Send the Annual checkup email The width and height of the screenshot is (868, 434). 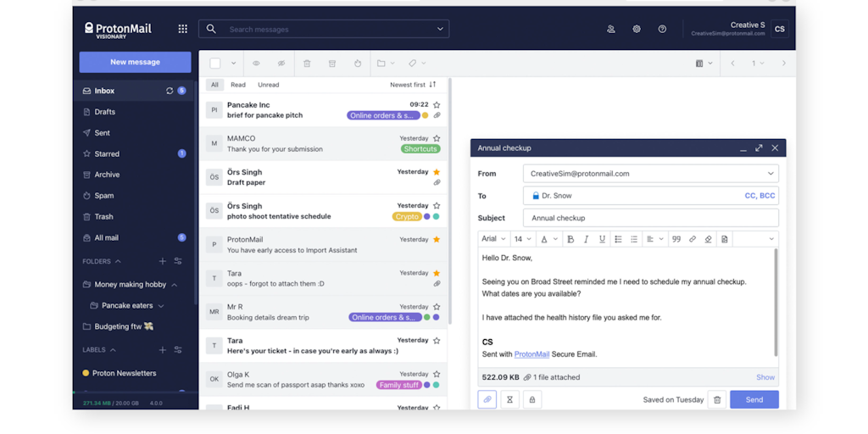754,400
